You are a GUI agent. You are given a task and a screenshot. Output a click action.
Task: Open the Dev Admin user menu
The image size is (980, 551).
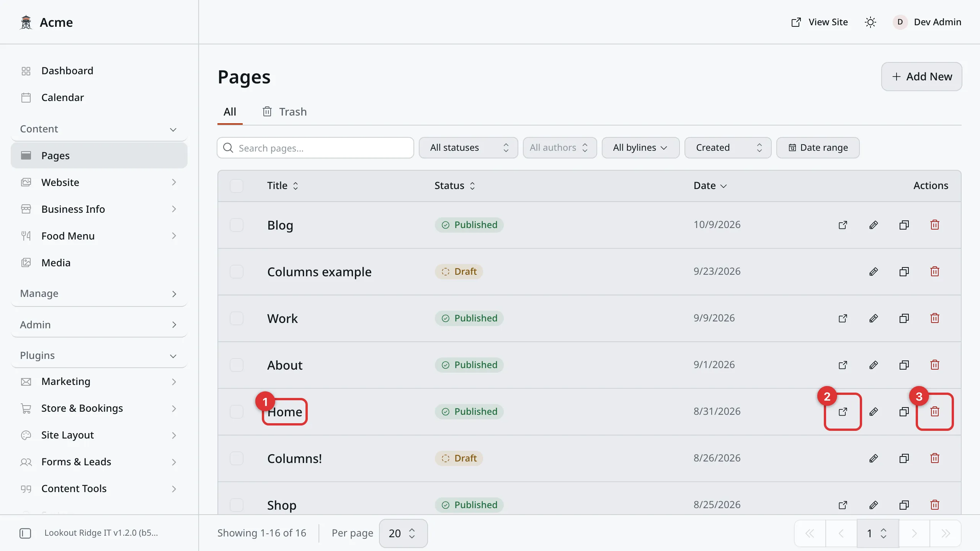pyautogui.click(x=927, y=22)
